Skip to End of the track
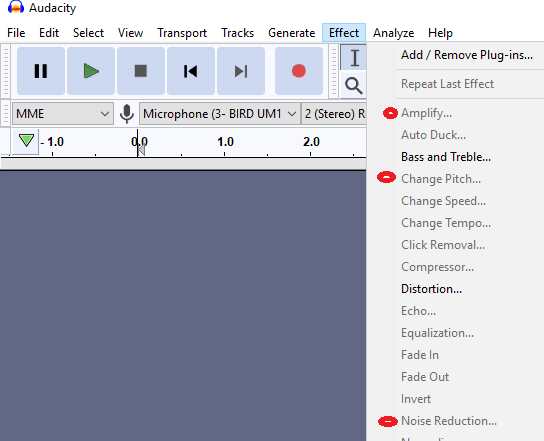This screenshot has height=441, width=544. 241,71
